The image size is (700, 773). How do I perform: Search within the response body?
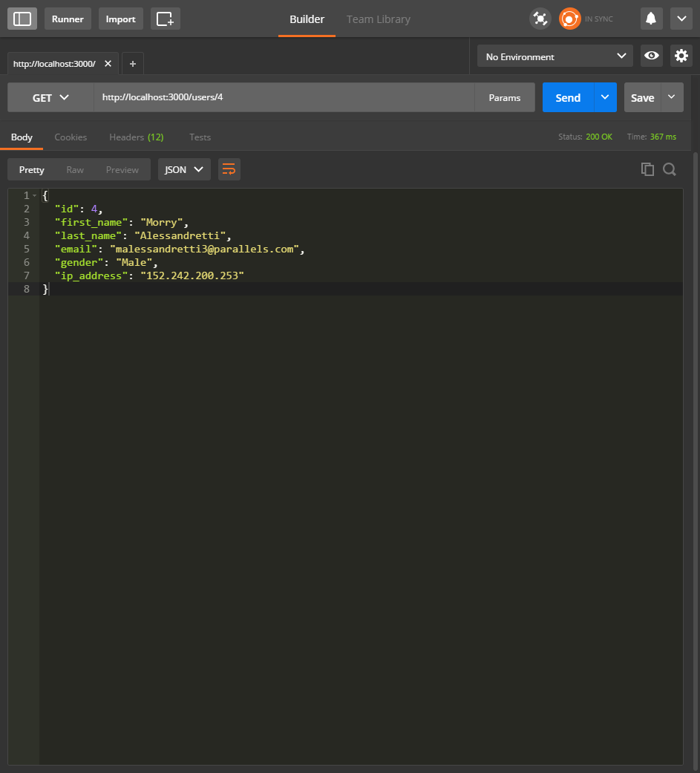click(669, 169)
